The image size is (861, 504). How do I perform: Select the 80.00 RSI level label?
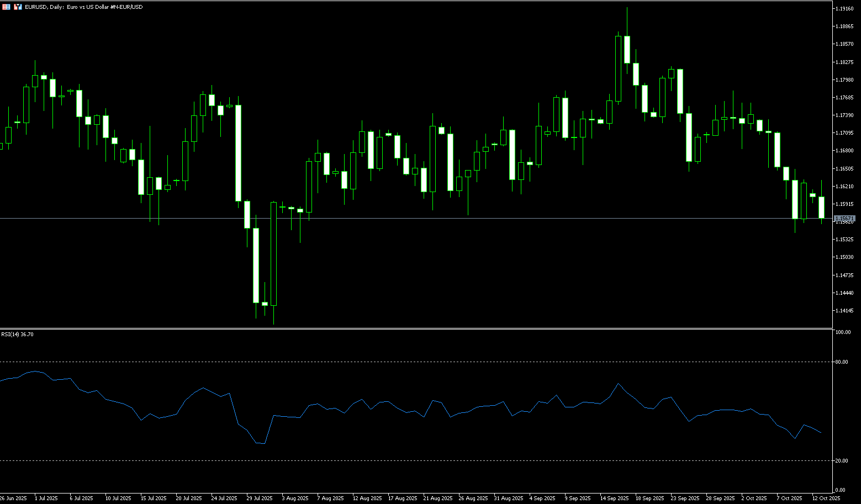[x=842, y=362]
